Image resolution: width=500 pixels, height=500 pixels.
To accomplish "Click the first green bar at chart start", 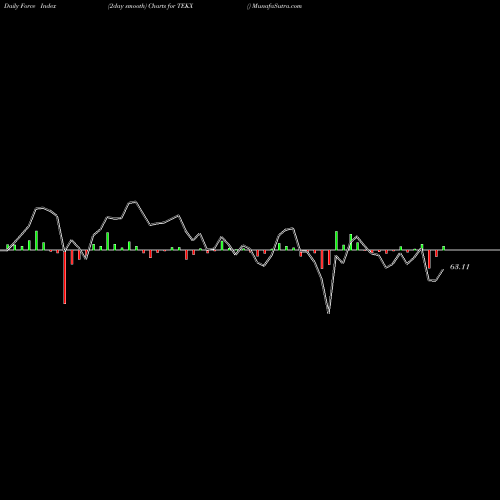I will pos(7,247).
